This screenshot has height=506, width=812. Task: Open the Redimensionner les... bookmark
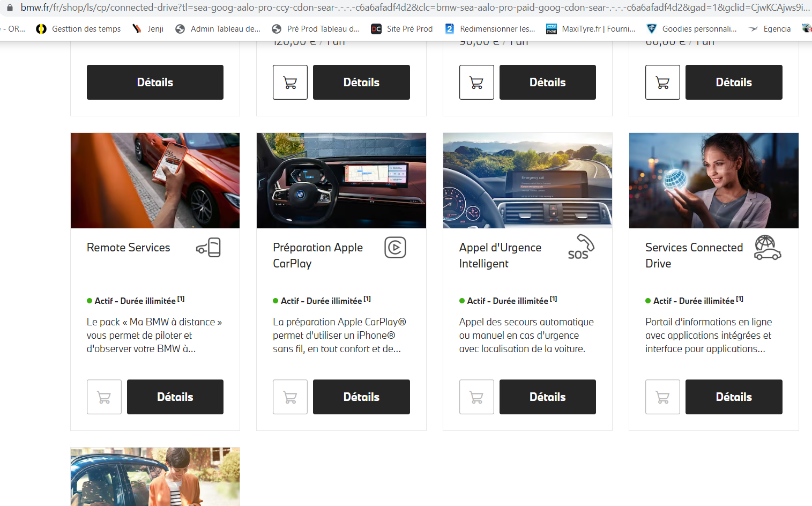click(x=490, y=29)
